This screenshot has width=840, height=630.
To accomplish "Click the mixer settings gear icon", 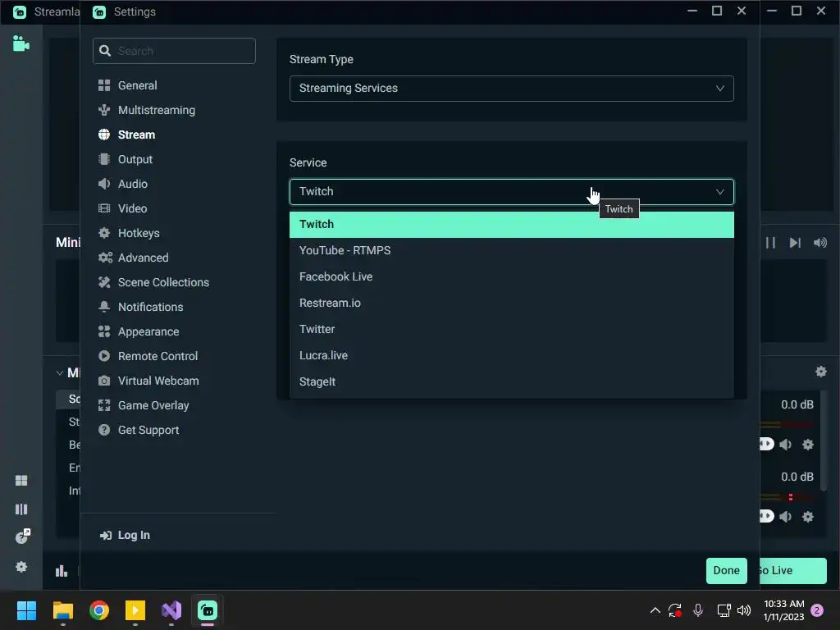I will 820,372.
